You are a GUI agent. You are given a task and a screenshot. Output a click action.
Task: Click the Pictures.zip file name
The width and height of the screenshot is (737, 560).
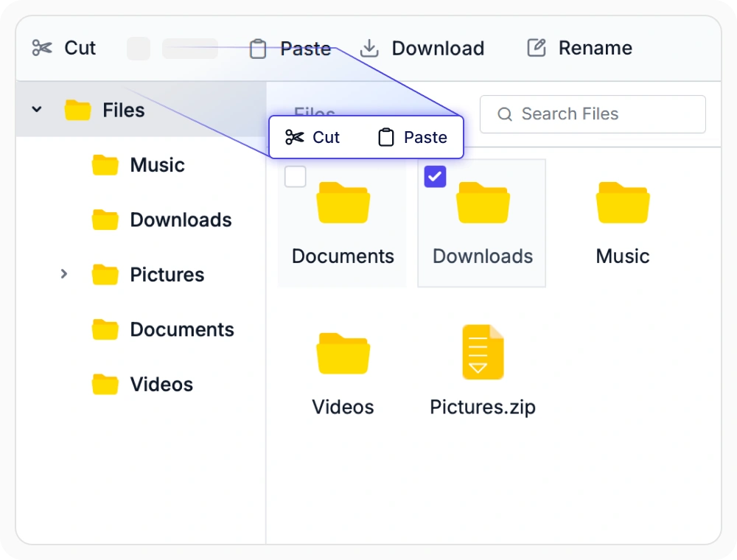(x=483, y=407)
